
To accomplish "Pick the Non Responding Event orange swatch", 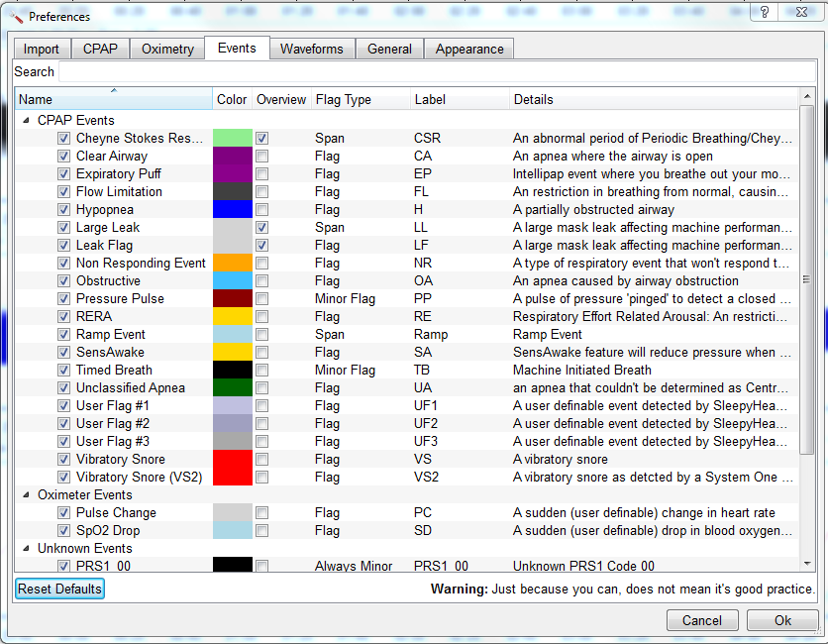I will [x=233, y=264].
